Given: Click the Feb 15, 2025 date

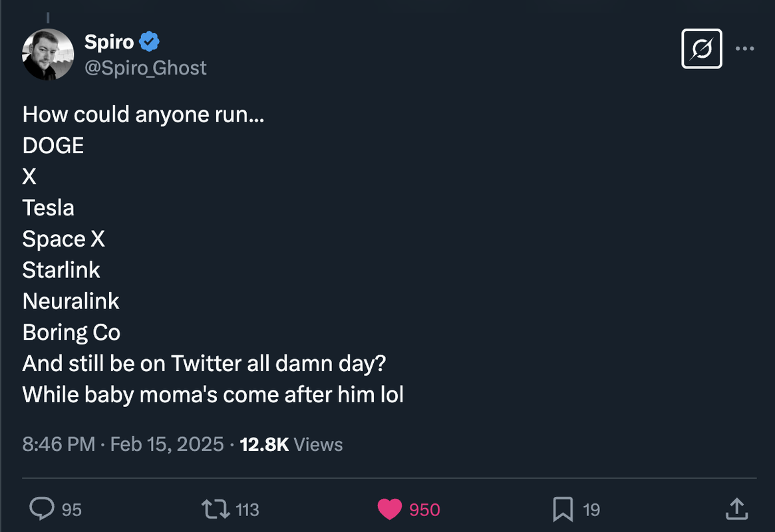Looking at the screenshot, I should 167,444.
